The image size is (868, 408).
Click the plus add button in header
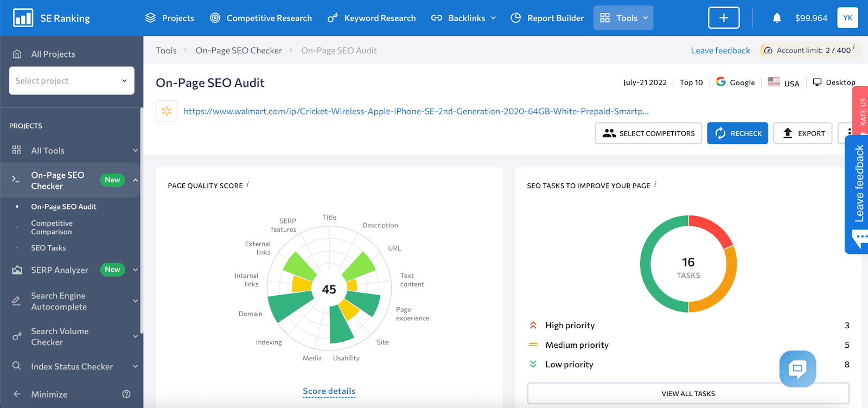[724, 18]
